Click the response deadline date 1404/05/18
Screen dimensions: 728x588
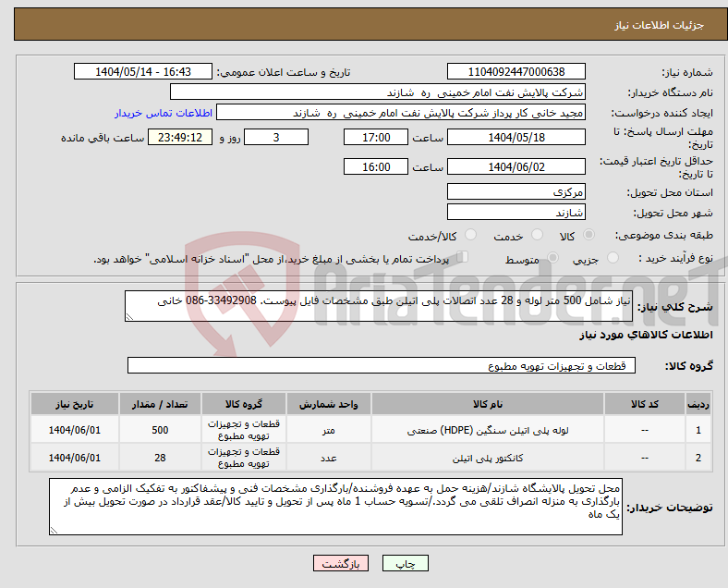pos(516,137)
